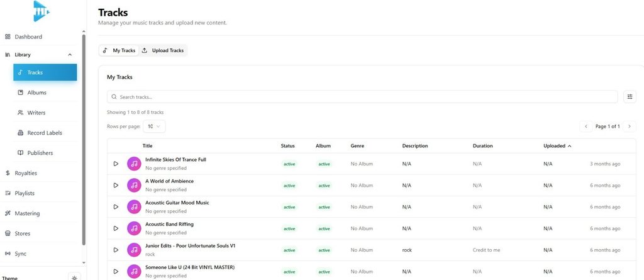
Task: Open the Rows per page dropdown
Action: 154,126
